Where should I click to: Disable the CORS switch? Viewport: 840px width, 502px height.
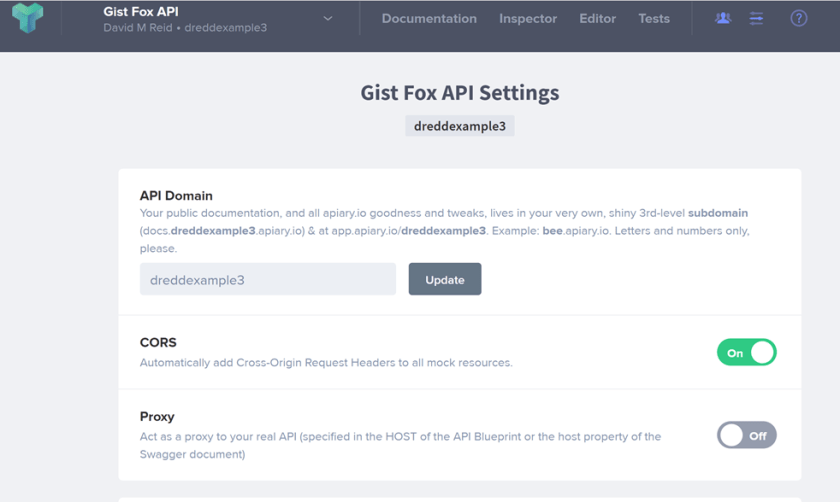[x=746, y=352]
